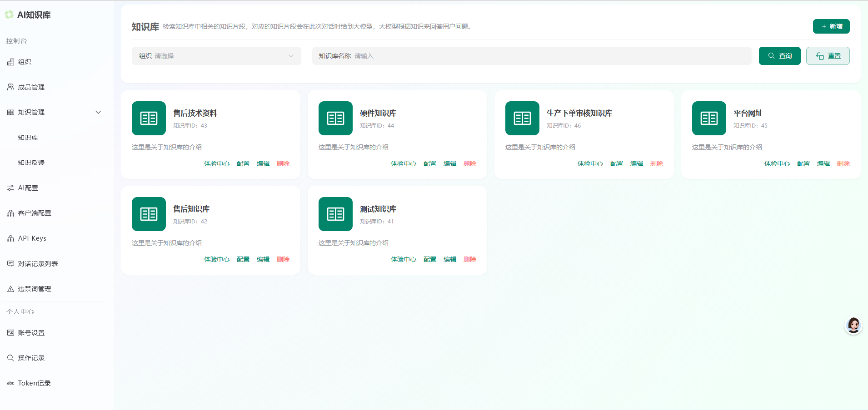Open 体验中心 for 平台网址 card
The image size is (868, 410).
(x=777, y=163)
